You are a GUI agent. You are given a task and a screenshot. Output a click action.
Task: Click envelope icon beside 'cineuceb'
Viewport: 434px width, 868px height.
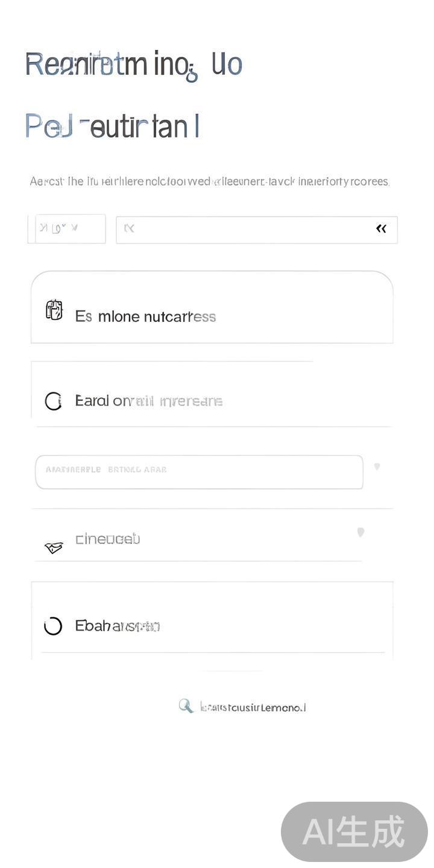[x=54, y=547]
